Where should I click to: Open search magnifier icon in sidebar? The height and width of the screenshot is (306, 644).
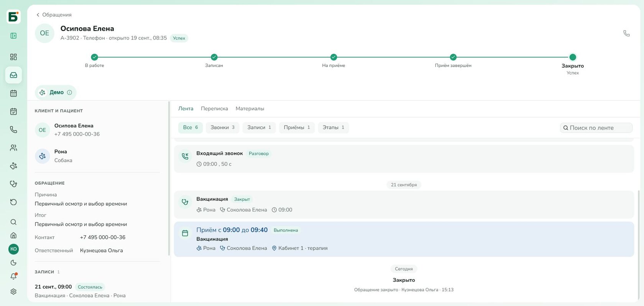13,222
